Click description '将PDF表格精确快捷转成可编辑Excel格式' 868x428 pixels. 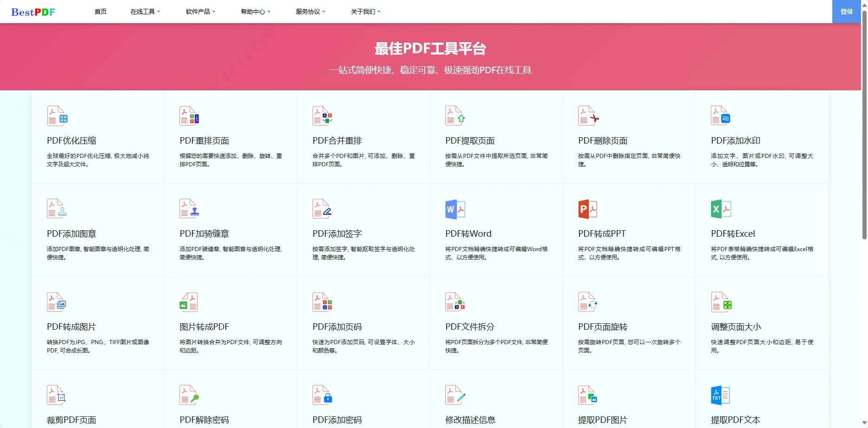(x=762, y=253)
